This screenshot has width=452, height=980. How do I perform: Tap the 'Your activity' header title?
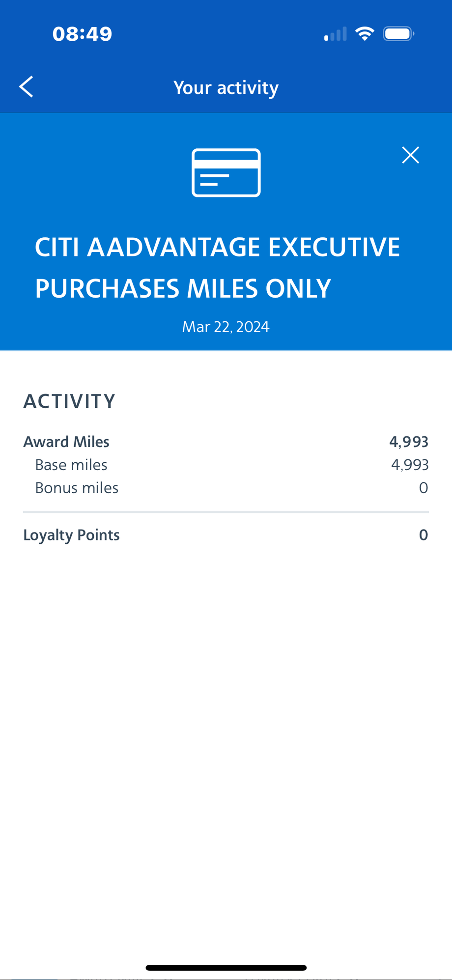pos(226,87)
